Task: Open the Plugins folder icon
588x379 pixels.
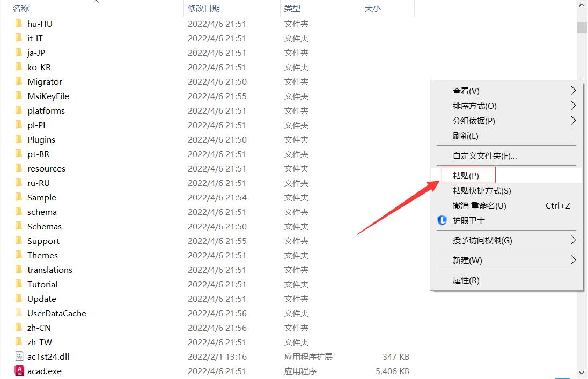Action: (x=19, y=139)
